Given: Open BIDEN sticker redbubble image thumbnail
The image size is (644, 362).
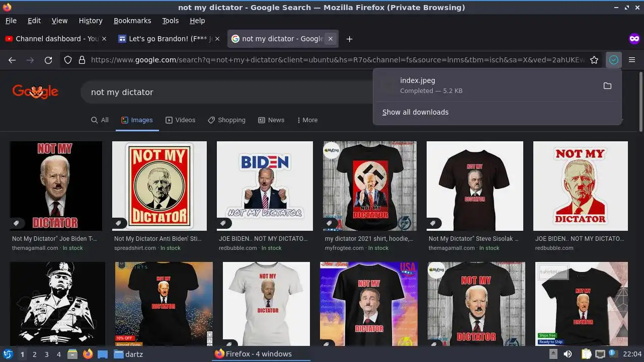Looking at the screenshot, I should coord(265,186).
